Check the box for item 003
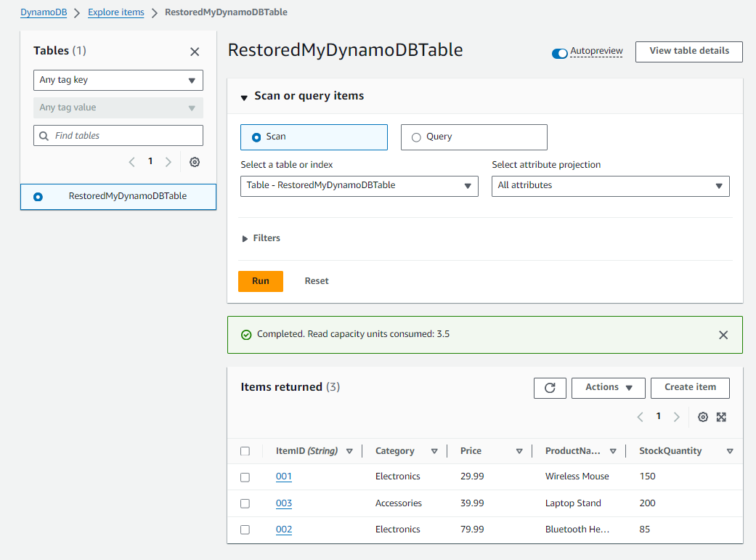 [245, 503]
